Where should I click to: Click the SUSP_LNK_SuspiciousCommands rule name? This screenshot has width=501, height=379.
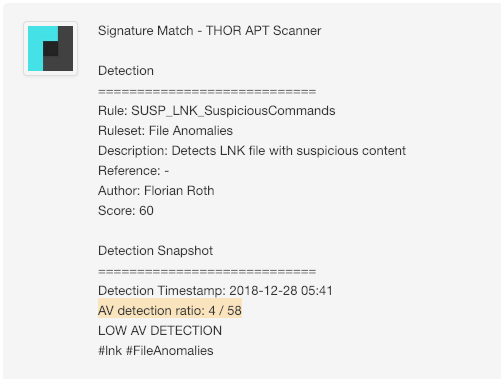point(233,111)
